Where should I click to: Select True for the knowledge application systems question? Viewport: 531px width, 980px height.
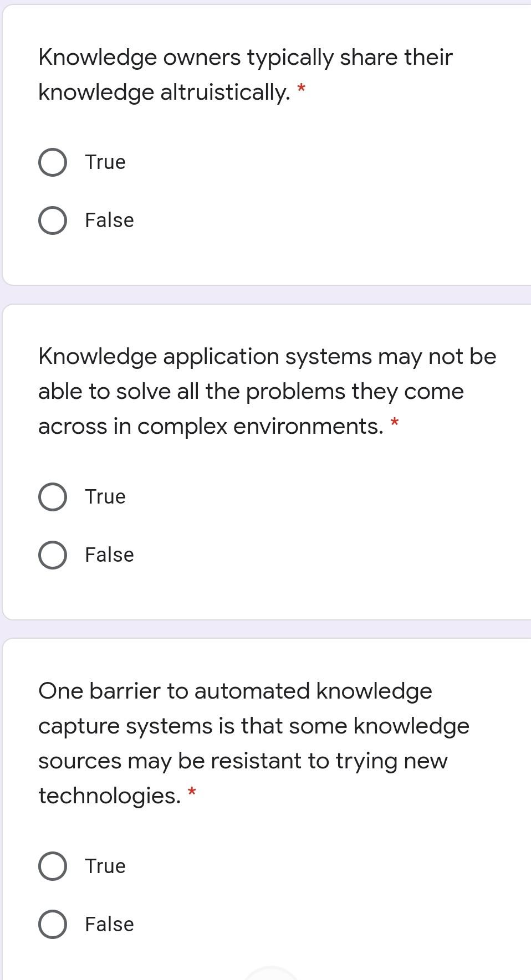(x=53, y=496)
